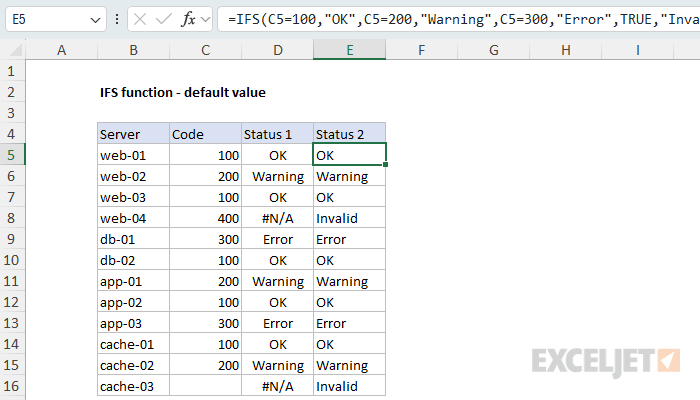Select column C header
The width and height of the screenshot is (700, 400).
coord(205,50)
